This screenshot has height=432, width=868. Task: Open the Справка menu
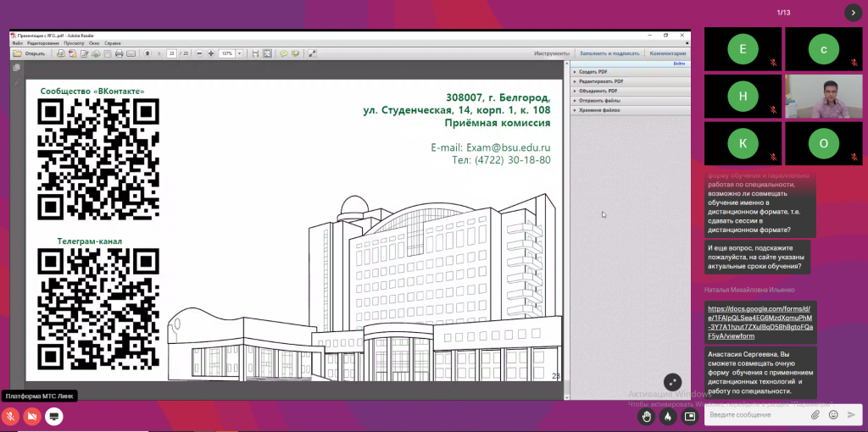113,43
